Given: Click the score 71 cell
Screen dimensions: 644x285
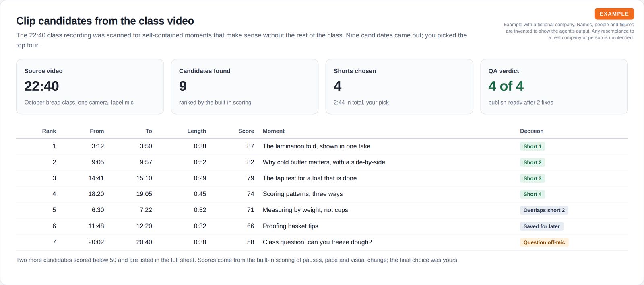Looking at the screenshot, I should (251, 210).
